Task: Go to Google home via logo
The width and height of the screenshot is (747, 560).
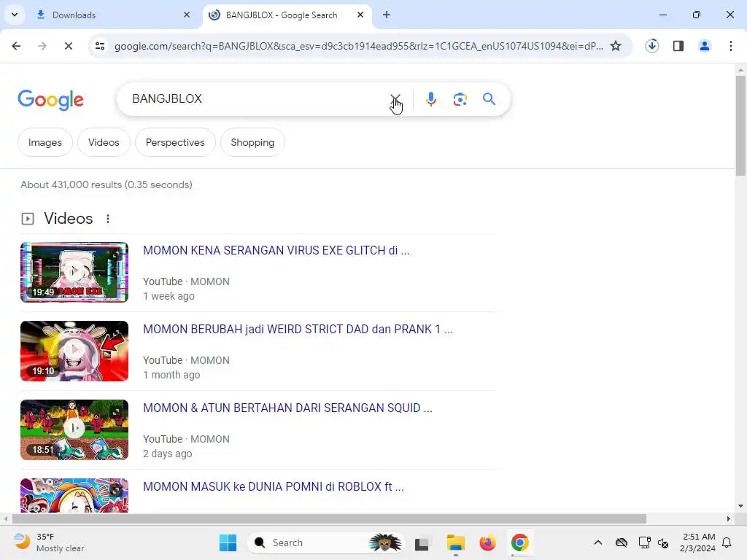Action: tap(50, 100)
